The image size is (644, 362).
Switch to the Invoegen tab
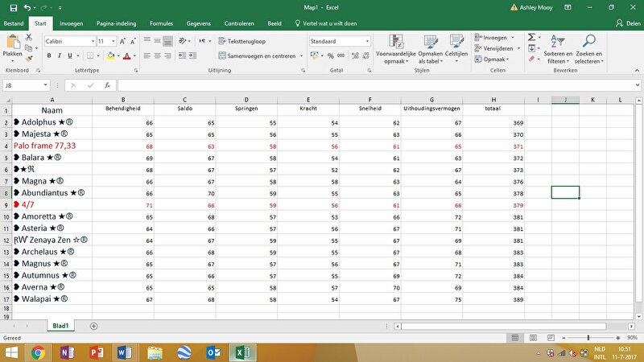click(x=71, y=24)
